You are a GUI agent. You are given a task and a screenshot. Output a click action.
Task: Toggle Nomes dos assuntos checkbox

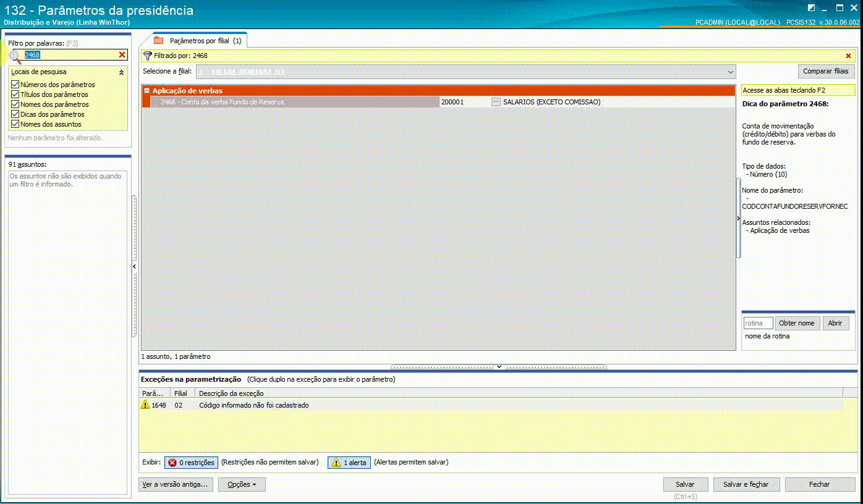(15, 124)
